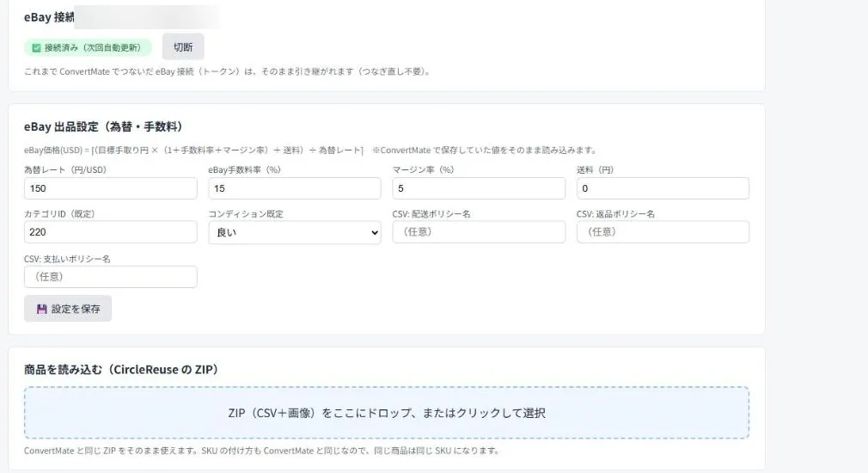The width and height of the screenshot is (868, 473).
Task: Click the floppy disk icon on the save button
Action: pos(41,309)
